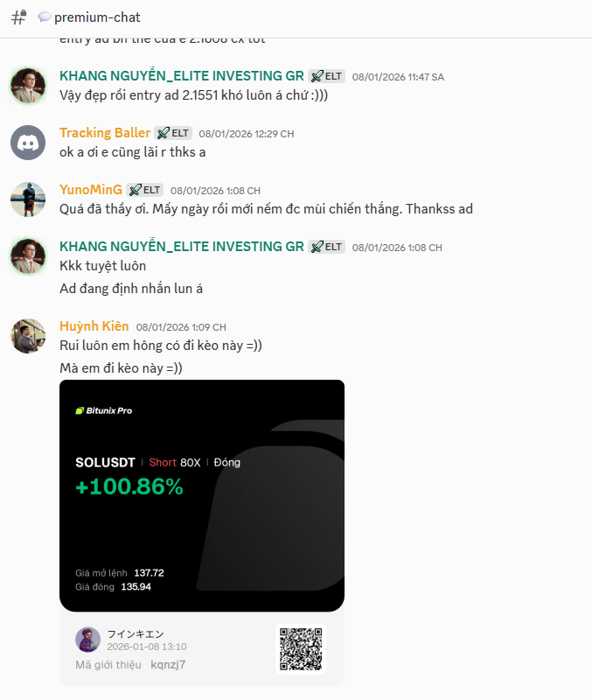Click the Tracking Baller username
This screenshot has width=592, height=700.
pyautogui.click(x=105, y=133)
